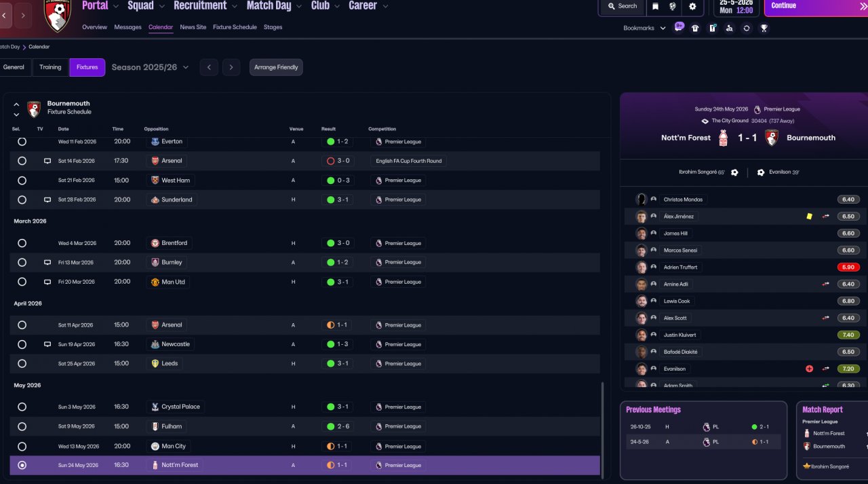Toggle the Bournemouth fixture schedule expander arrows

pos(16,109)
